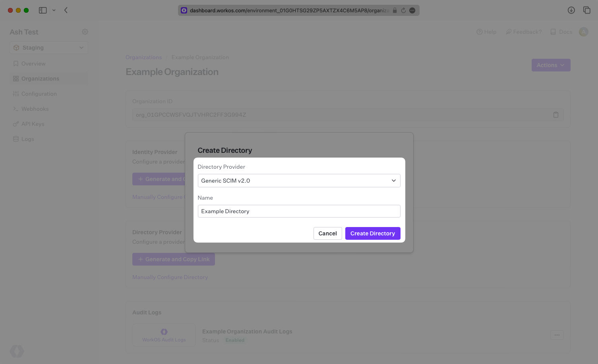Copy the Organization ID with clipboard icon
This screenshot has width=598, height=364.
(556, 115)
